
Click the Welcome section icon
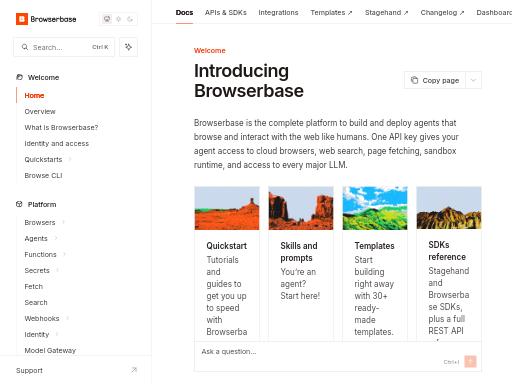point(19,77)
